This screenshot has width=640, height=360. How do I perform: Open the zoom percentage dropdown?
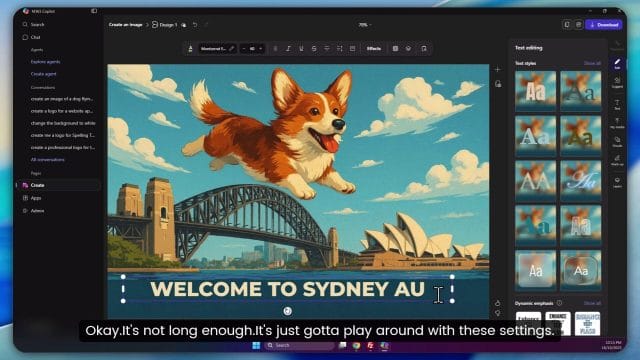[365, 25]
